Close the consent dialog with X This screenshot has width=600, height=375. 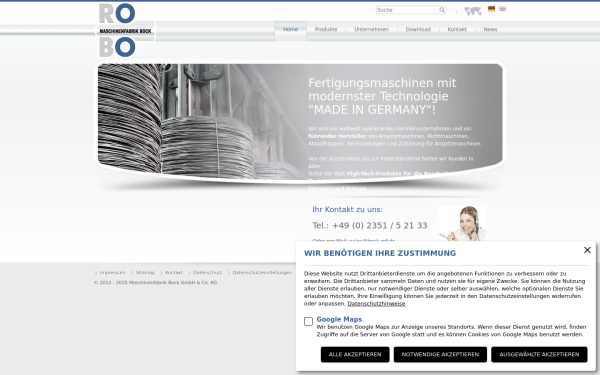[x=587, y=250]
